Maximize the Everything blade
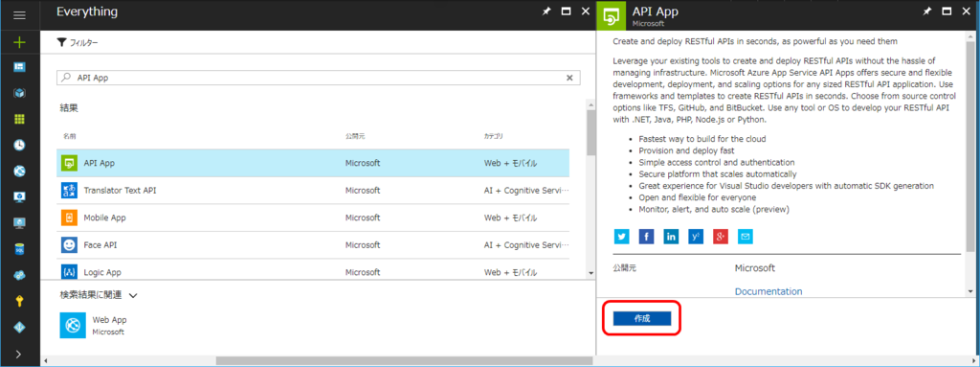 coord(566,11)
